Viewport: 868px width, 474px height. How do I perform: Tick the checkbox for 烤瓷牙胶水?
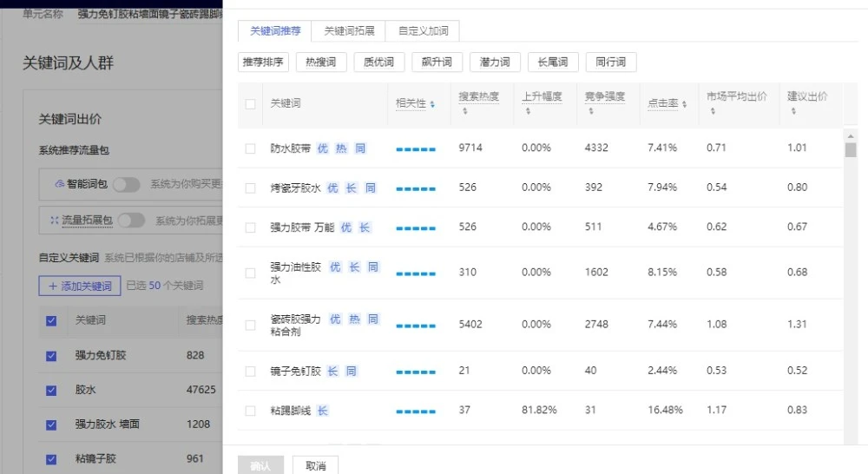click(250, 188)
